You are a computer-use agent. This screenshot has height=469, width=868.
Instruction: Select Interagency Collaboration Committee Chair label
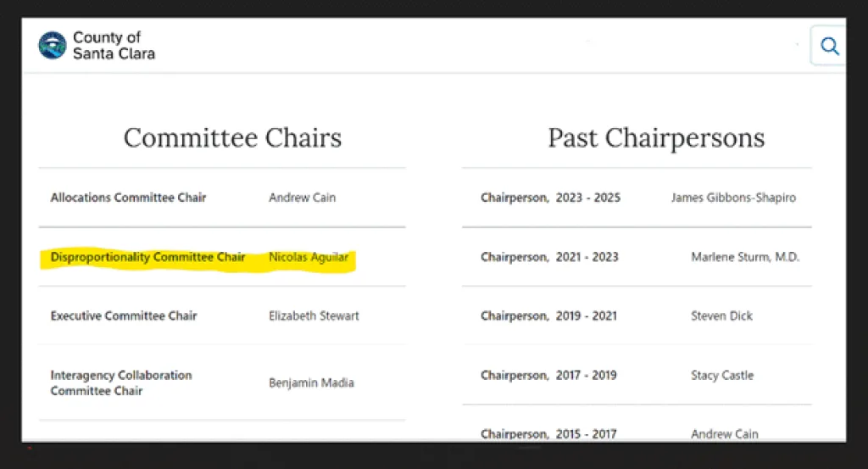click(121, 382)
